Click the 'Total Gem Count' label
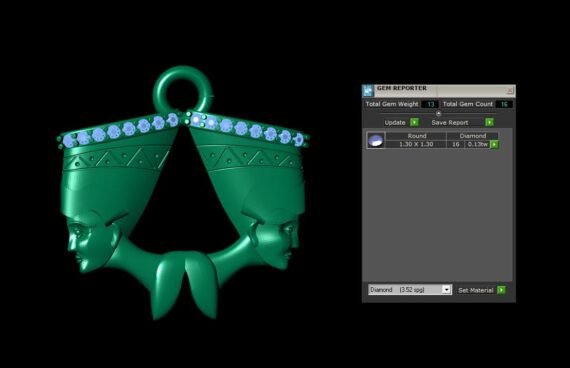This screenshot has width=570, height=368. pos(467,104)
